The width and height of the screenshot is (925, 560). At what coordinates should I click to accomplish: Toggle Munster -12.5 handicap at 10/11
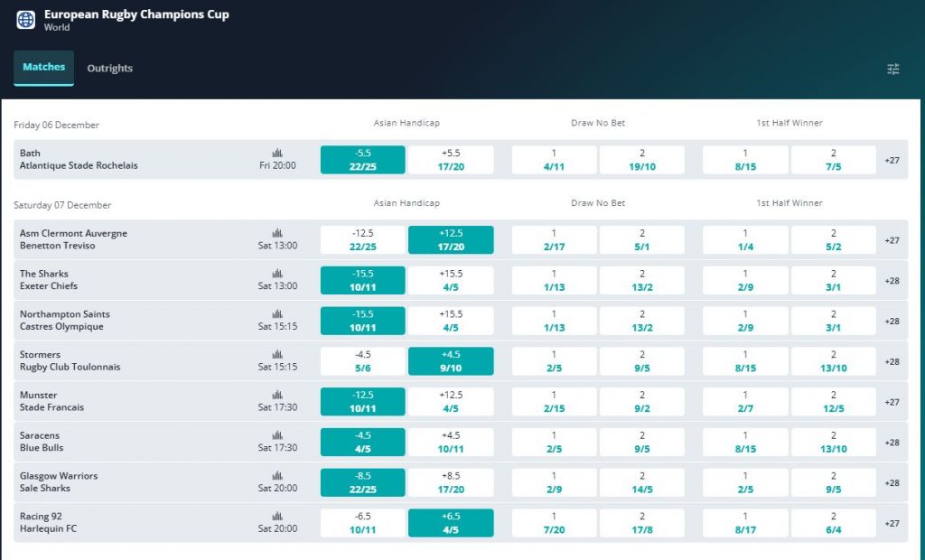[x=363, y=402]
